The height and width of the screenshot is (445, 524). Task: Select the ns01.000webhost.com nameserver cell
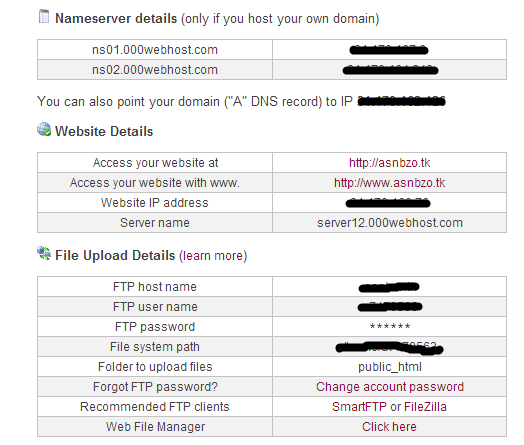(x=155, y=50)
